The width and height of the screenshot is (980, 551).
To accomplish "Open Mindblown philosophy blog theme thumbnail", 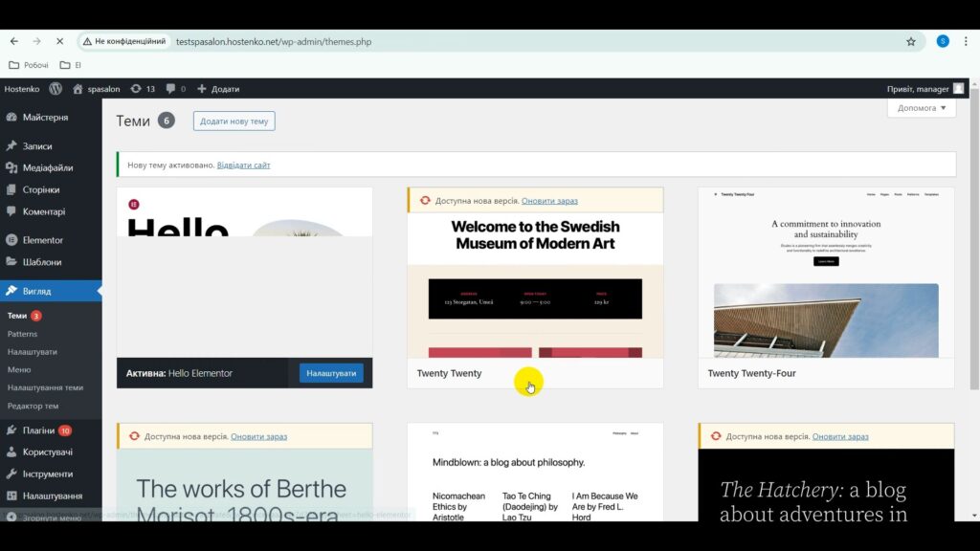I will (536, 473).
